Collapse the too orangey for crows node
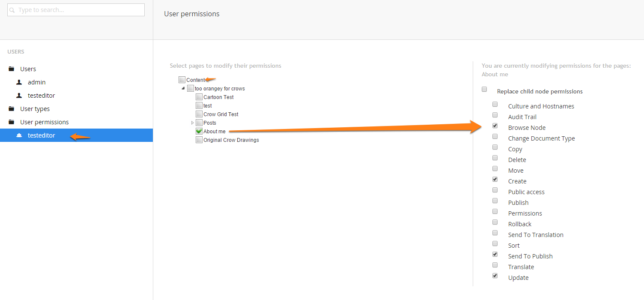 [183, 88]
